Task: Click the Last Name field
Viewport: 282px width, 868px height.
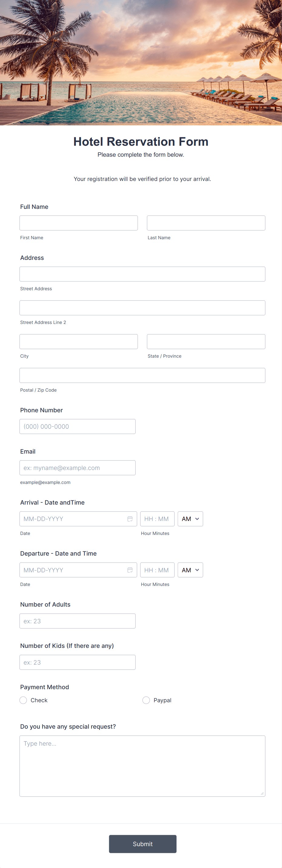Action: tap(206, 223)
